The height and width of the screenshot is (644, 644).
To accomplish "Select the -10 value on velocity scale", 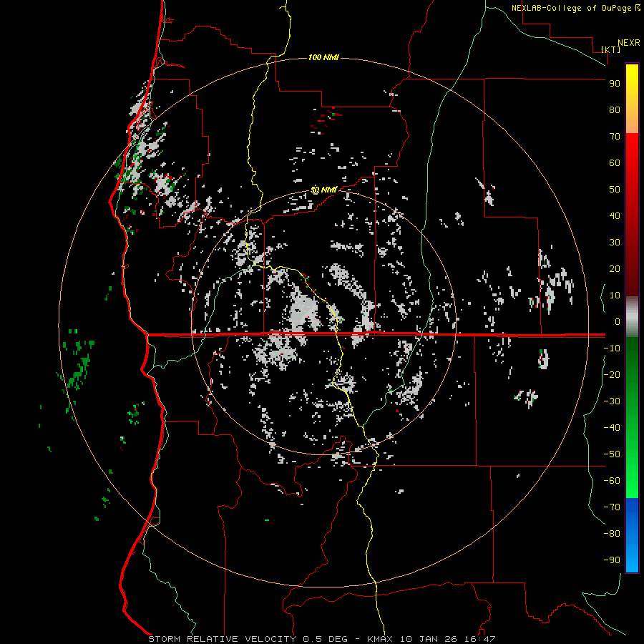I will coord(612,348).
